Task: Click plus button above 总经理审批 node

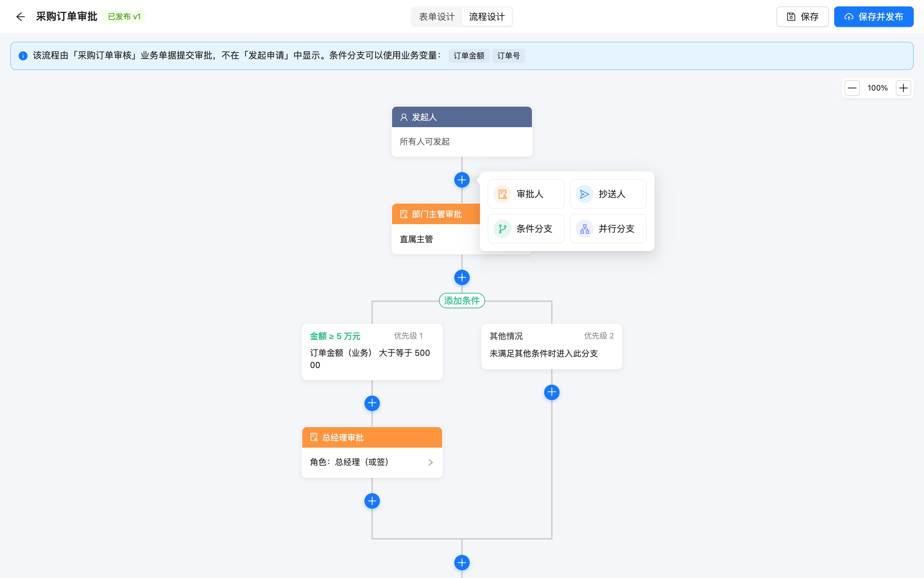Action: (372, 403)
